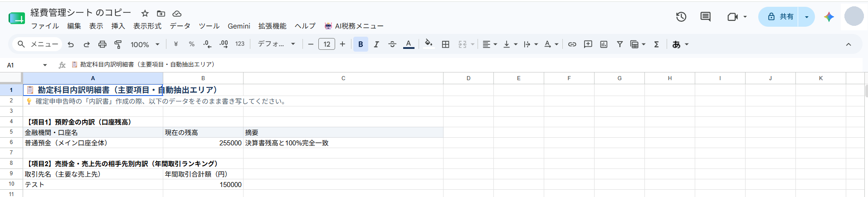The width and height of the screenshot is (868, 197).
Task: Open the Gemini menu
Action: [239, 26]
